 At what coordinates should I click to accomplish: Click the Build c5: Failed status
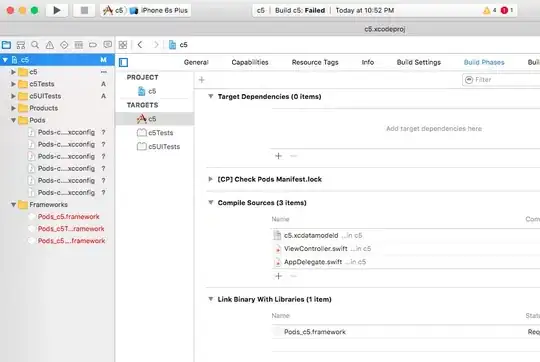pos(300,10)
